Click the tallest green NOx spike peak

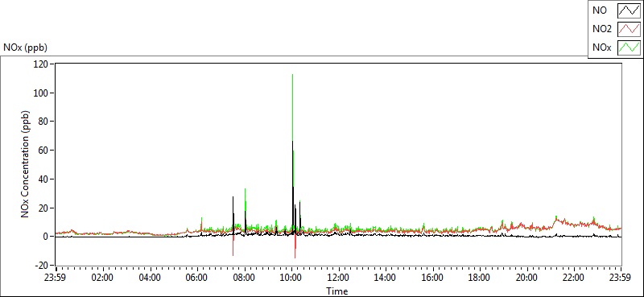(292, 75)
